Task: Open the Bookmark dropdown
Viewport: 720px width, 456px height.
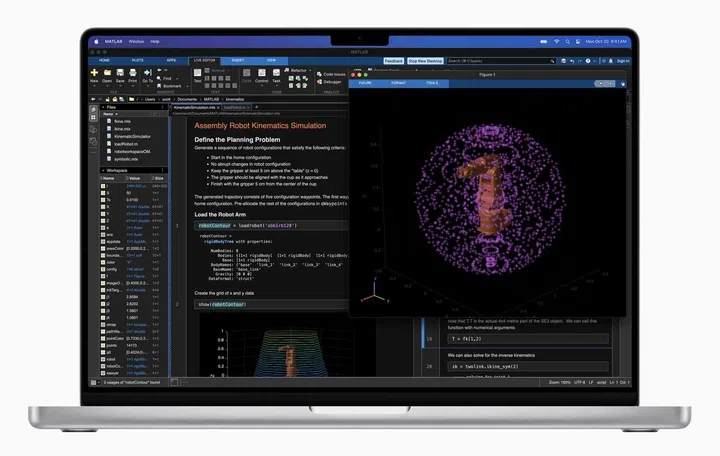Action: click(171, 86)
